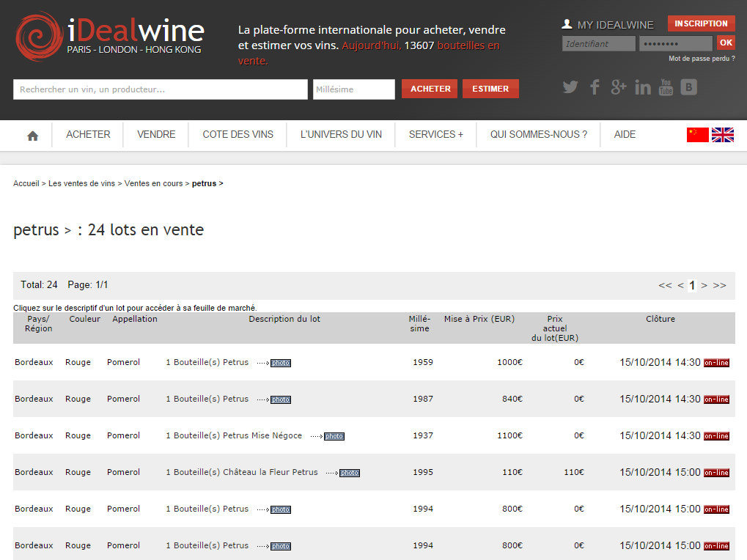Click the user silhouette icon beside MY IDEALWINE
Screen dimensions: 747x560
(567, 24)
